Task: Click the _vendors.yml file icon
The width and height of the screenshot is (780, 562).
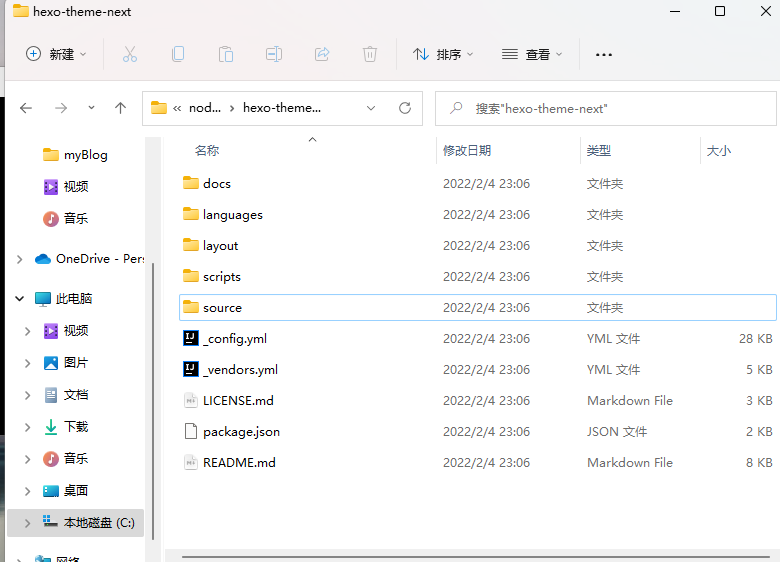Action: tap(191, 369)
